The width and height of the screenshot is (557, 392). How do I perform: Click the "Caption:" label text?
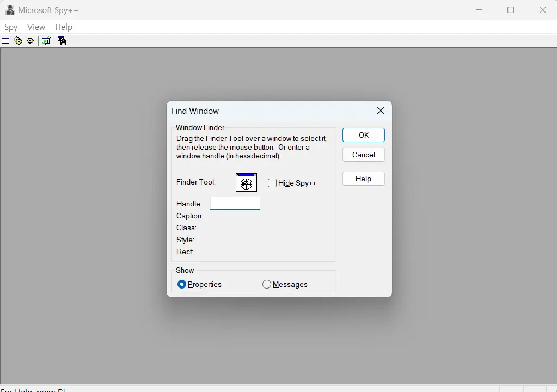coord(189,216)
